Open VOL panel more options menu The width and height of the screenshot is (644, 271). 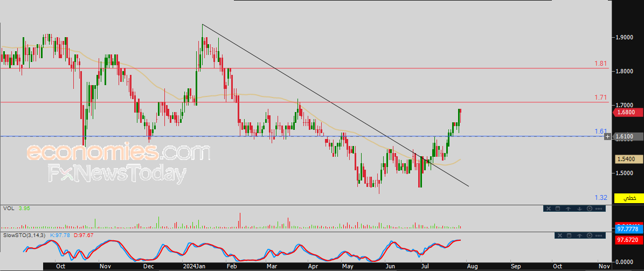pos(599,209)
